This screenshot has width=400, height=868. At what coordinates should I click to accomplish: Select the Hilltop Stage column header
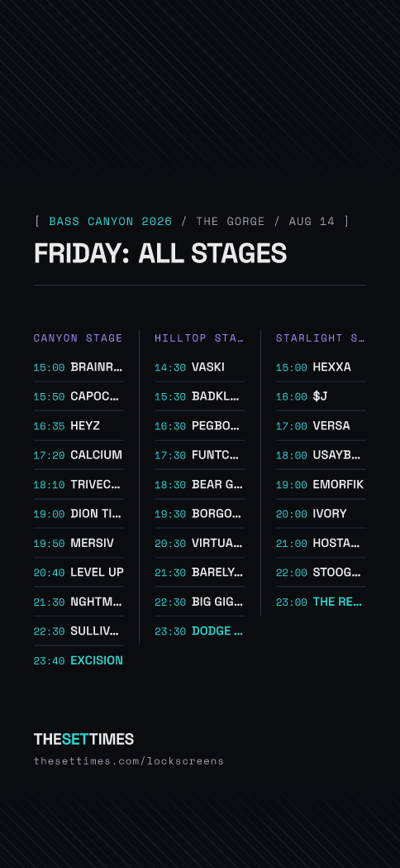[200, 338]
